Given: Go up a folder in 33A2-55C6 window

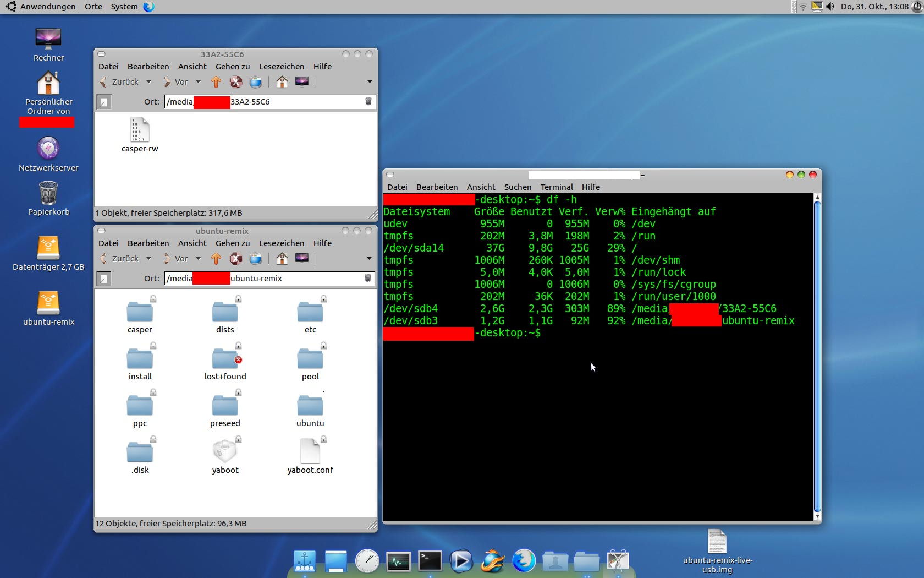Looking at the screenshot, I should point(216,82).
